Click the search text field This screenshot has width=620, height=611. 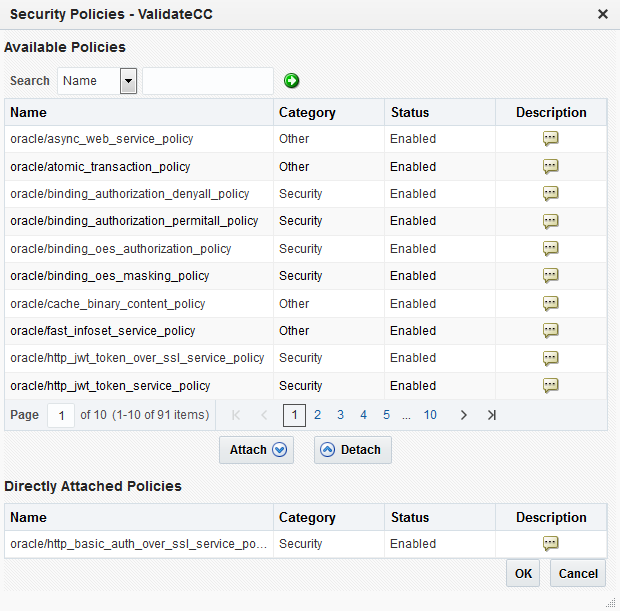click(208, 81)
